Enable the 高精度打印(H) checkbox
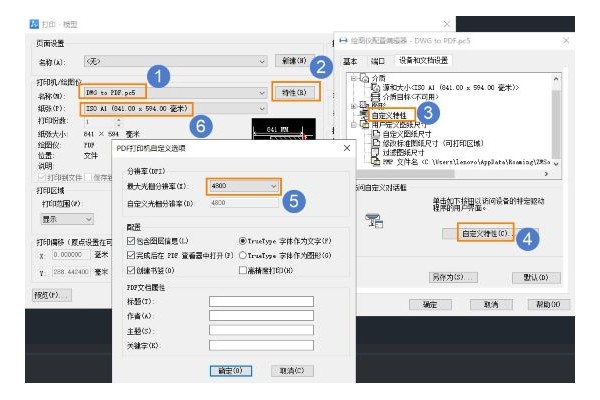This screenshot has width=600, height=400. tap(243, 270)
